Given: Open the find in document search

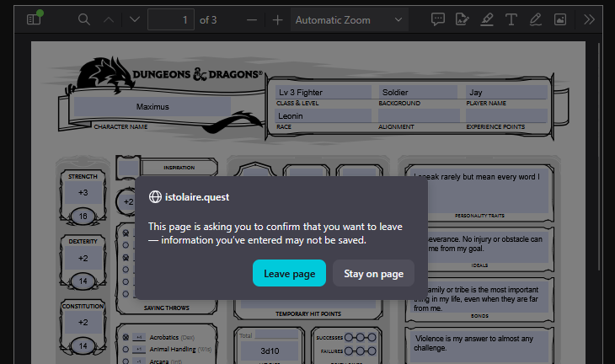Looking at the screenshot, I should point(84,19).
